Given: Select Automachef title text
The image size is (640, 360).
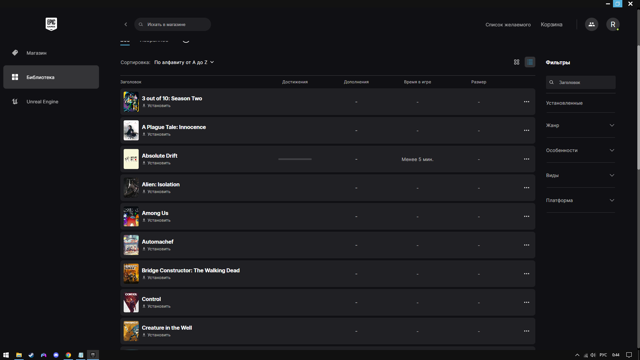Looking at the screenshot, I should (x=157, y=242).
